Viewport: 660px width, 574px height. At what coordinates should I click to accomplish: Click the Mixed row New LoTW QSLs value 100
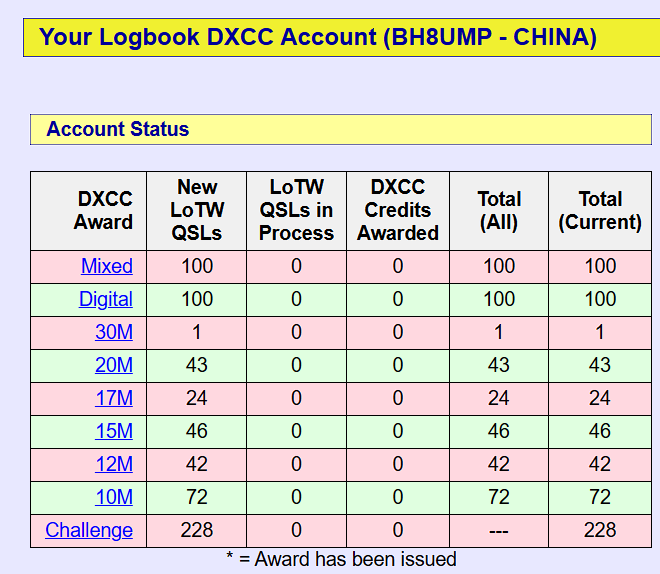point(197,266)
